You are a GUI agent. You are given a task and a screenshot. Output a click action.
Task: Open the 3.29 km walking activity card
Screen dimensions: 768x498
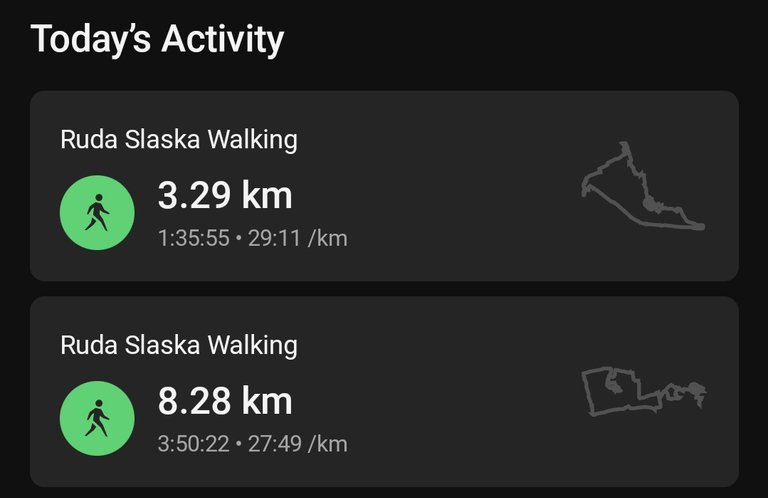(x=384, y=186)
